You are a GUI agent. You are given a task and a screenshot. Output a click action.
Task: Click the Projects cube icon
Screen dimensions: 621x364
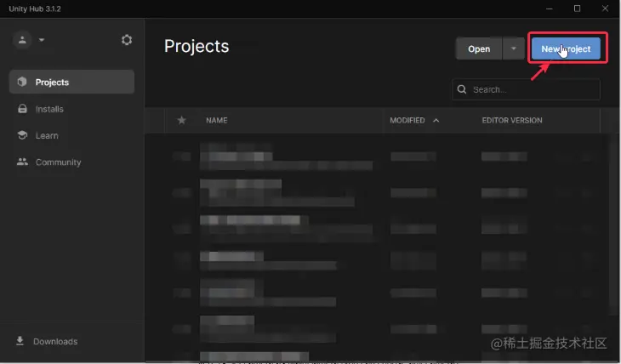[x=22, y=82]
